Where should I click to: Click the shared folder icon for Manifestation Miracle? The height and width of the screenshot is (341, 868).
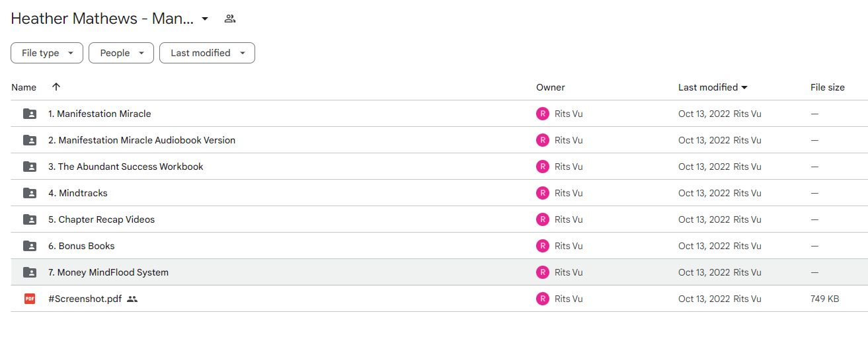click(x=30, y=114)
